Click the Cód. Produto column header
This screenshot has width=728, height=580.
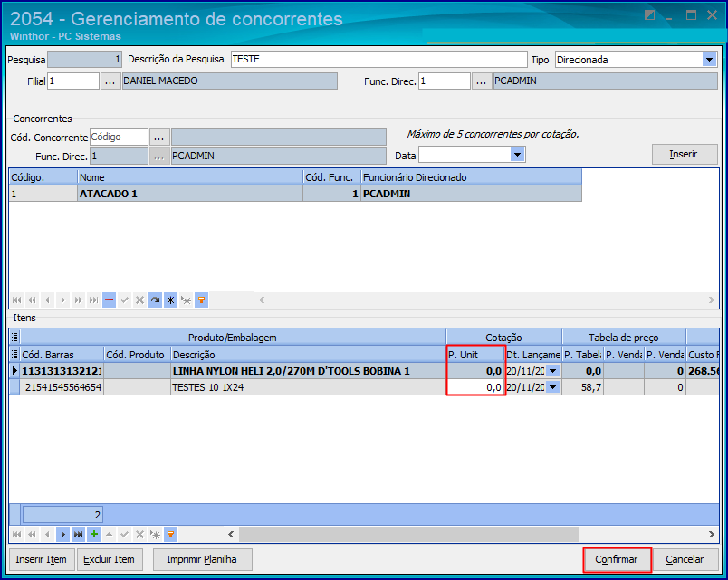pyautogui.click(x=137, y=355)
